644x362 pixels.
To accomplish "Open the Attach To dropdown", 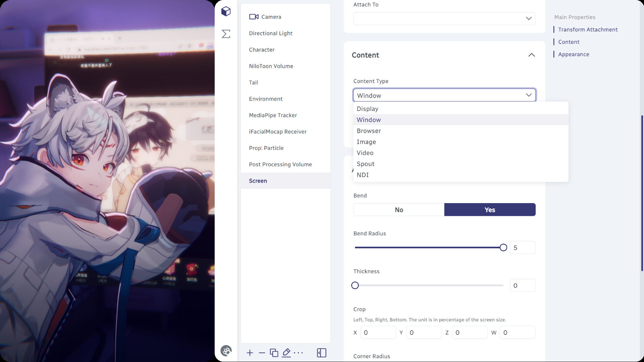I will pyautogui.click(x=444, y=18).
